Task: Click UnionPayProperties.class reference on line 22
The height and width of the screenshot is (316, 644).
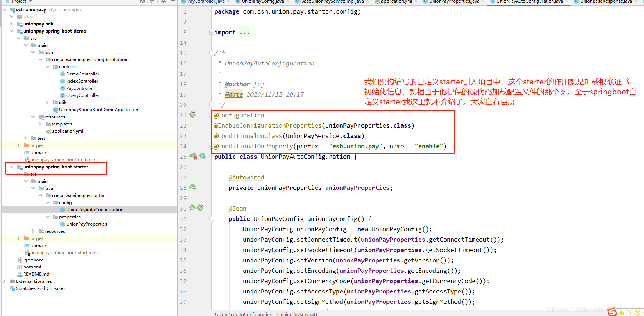Action: [368, 125]
